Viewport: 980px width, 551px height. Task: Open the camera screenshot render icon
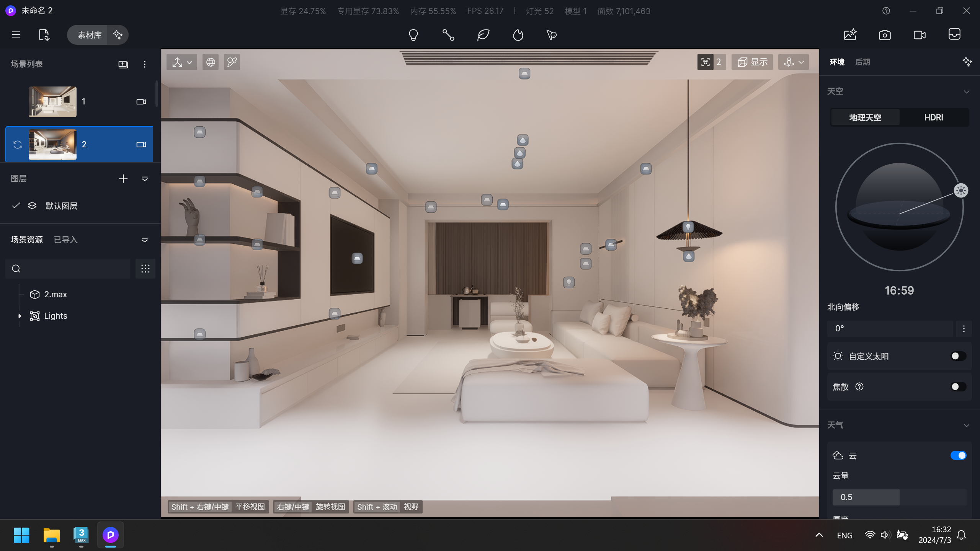[885, 35]
